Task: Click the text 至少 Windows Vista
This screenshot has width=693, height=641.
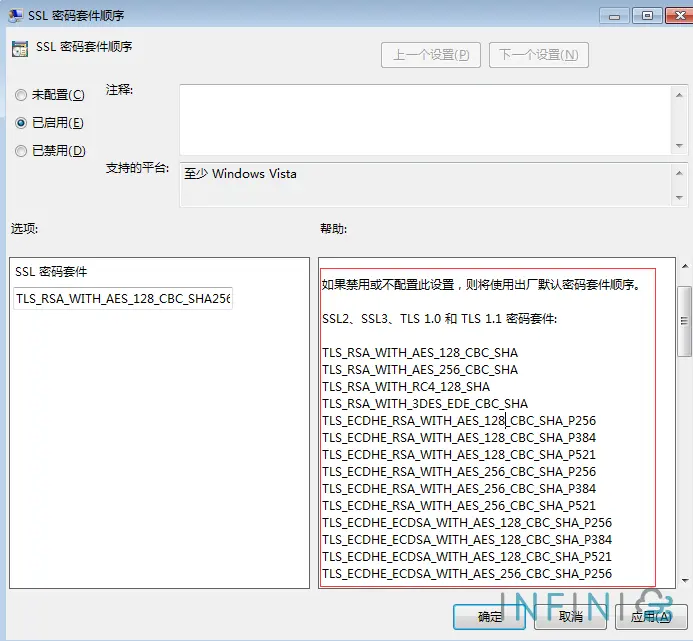Action: [x=240, y=174]
